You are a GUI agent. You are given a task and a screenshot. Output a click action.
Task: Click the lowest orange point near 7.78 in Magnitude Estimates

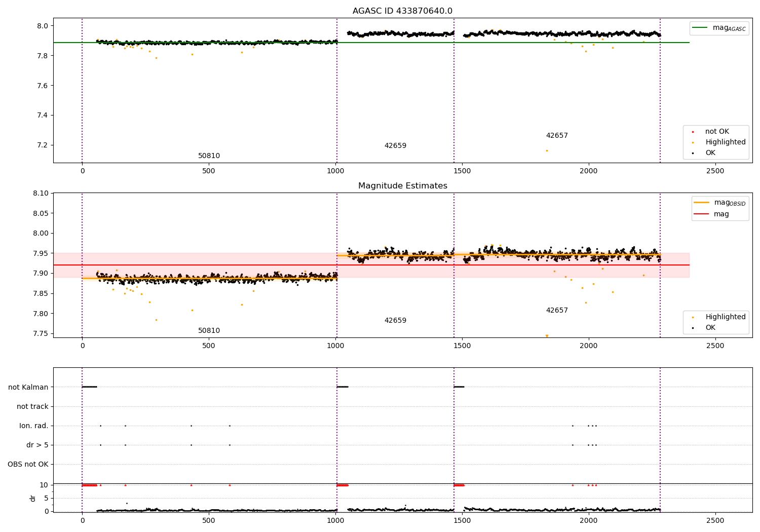tap(156, 320)
